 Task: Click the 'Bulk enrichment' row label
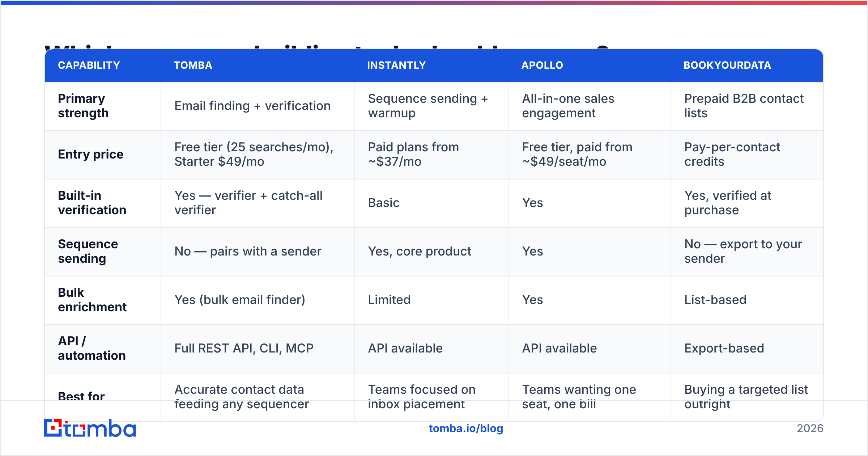[92, 300]
